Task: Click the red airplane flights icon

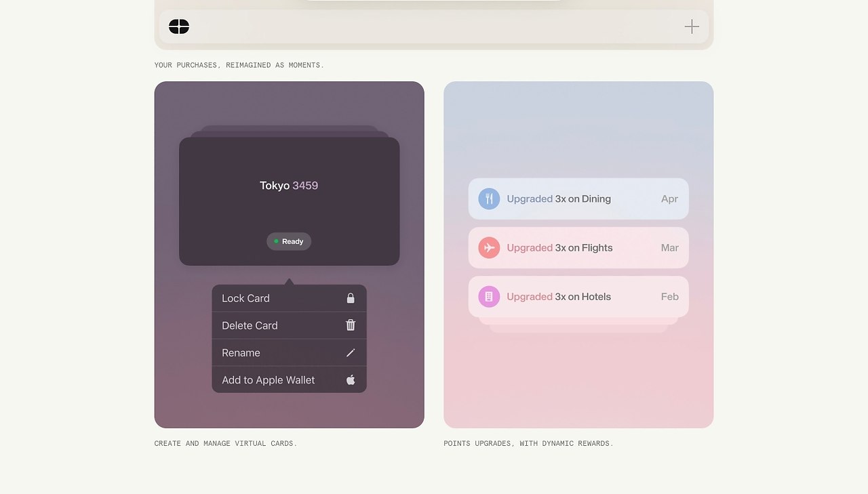Action: click(x=489, y=247)
